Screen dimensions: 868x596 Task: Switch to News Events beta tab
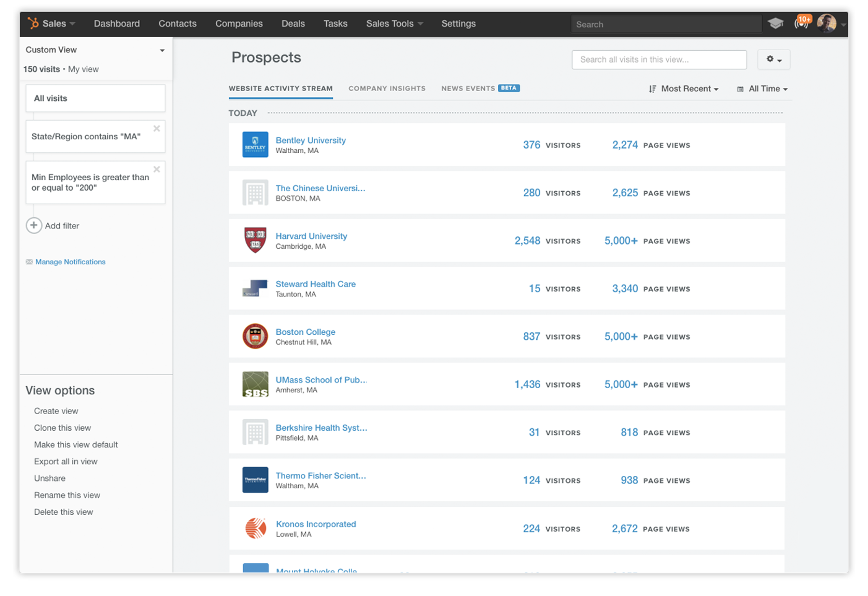[x=480, y=88]
